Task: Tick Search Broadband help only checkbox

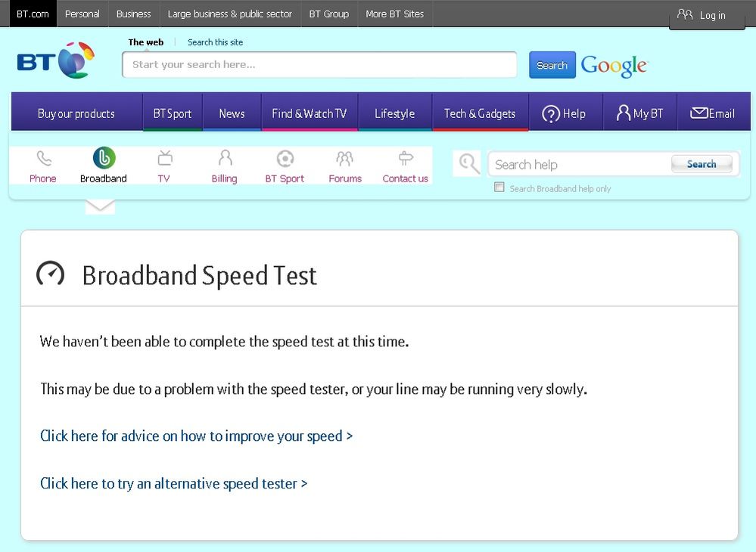Action: [499, 188]
